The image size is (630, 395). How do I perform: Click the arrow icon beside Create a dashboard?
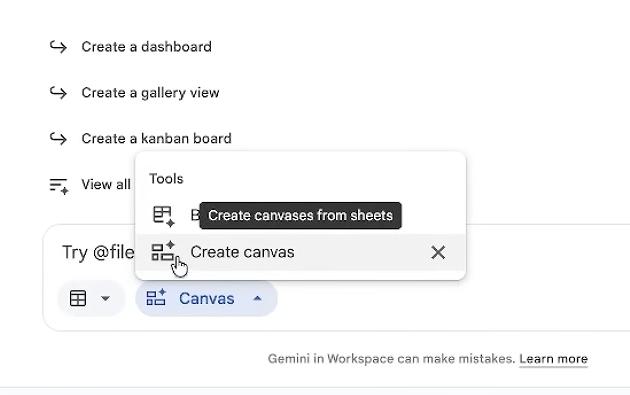[x=58, y=47]
